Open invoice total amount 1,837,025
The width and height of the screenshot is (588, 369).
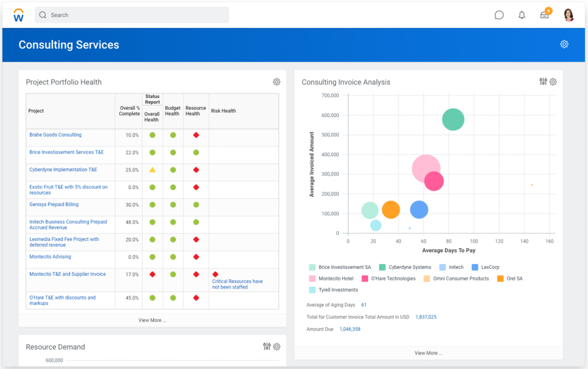pos(426,317)
